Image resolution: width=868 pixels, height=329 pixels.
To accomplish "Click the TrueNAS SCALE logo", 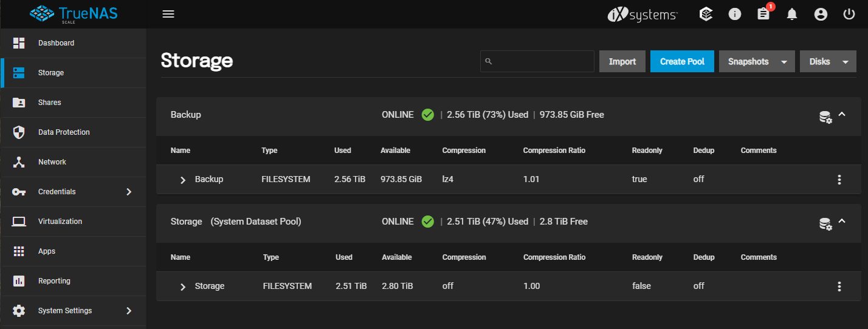I will pos(73,14).
